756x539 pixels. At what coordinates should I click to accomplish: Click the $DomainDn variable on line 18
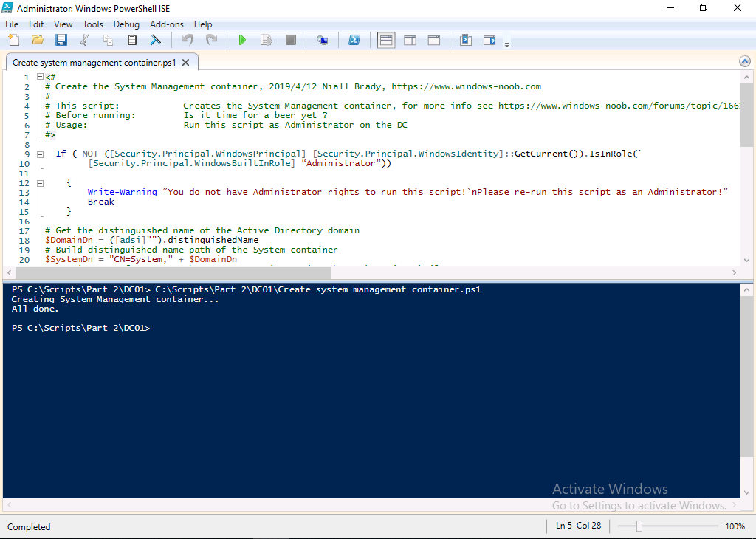click(69, 240)
